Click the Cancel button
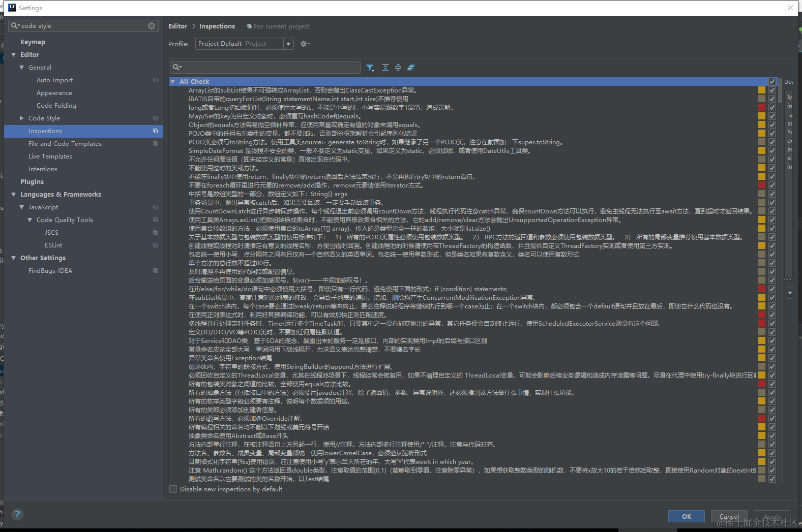 [x=729, y=516]
